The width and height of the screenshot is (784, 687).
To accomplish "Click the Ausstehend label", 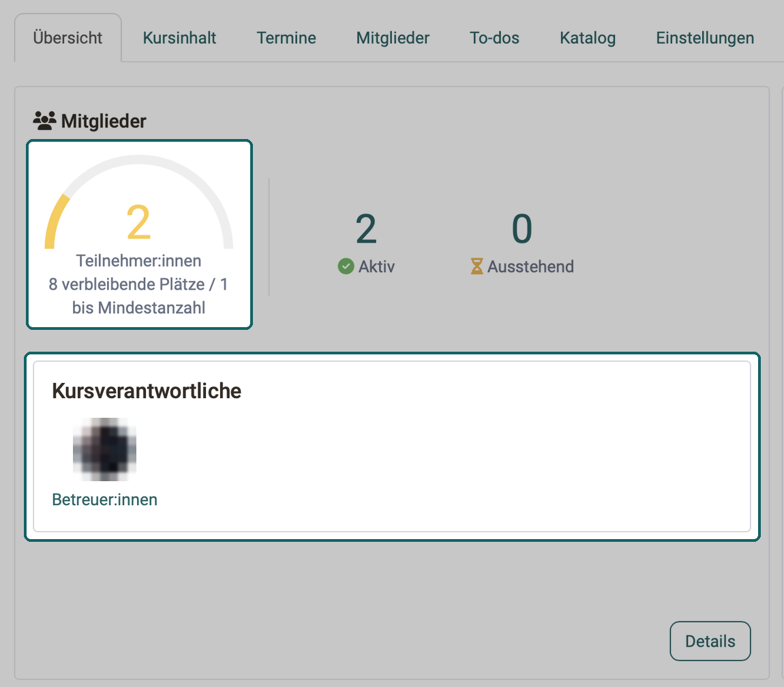I will pos(530,266).
